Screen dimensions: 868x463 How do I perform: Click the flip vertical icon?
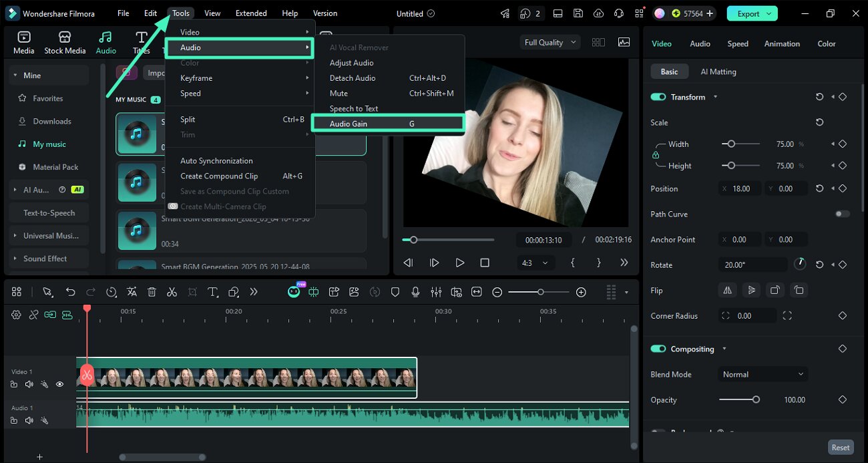point(751,290)
